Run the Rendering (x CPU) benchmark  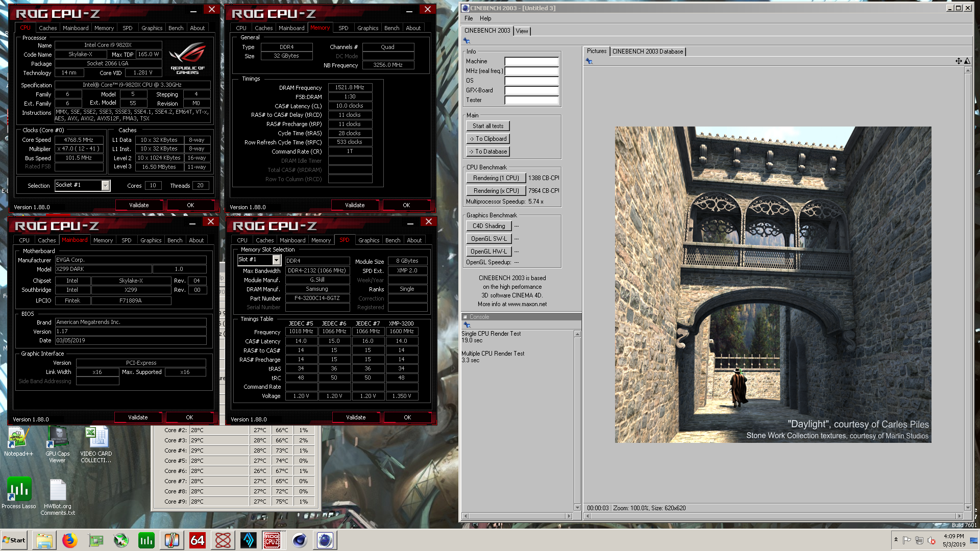496,191
